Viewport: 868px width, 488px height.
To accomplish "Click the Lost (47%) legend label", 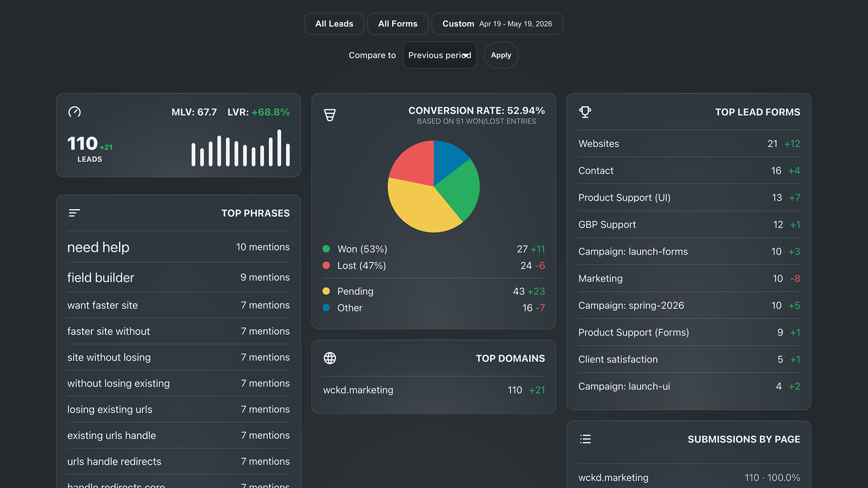I will tap(362, 266).
